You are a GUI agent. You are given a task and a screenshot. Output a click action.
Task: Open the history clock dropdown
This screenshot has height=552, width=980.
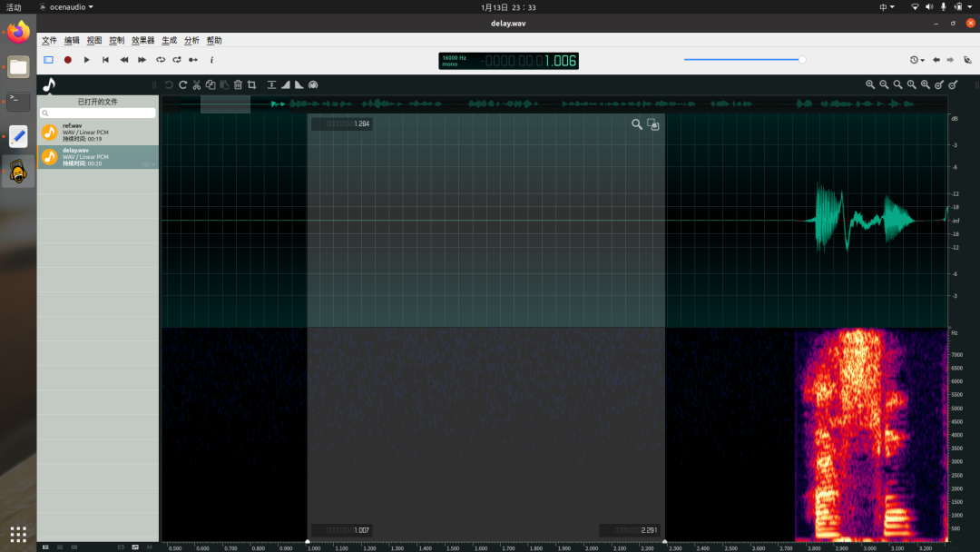(x=916, y=60)
